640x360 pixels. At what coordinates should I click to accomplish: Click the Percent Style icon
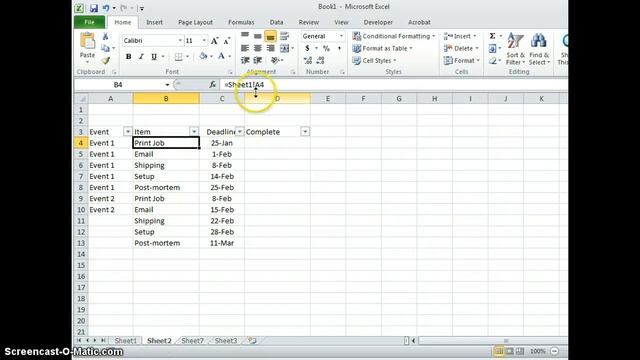(x=326, y=48)
